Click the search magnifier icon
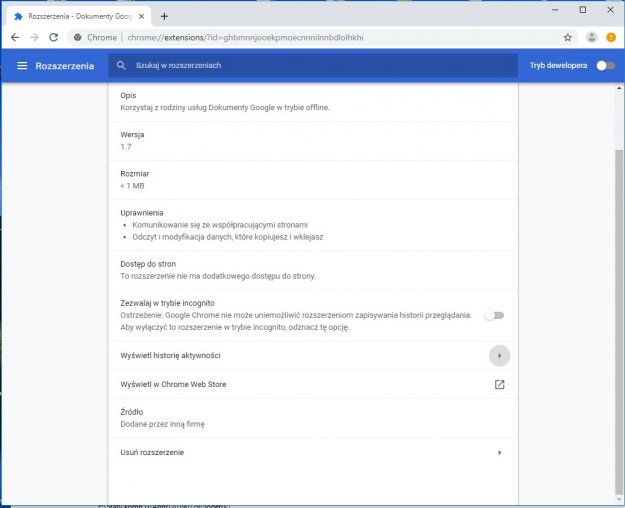The height and width of the screenshot is (508, 625). pos(121,65)
